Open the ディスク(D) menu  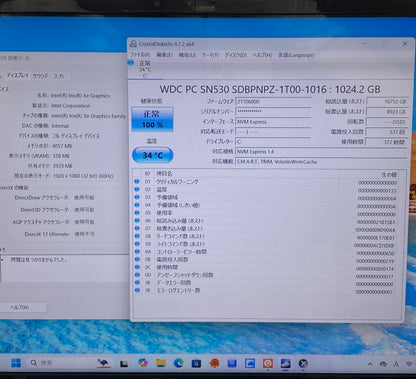tap(235, 55)
